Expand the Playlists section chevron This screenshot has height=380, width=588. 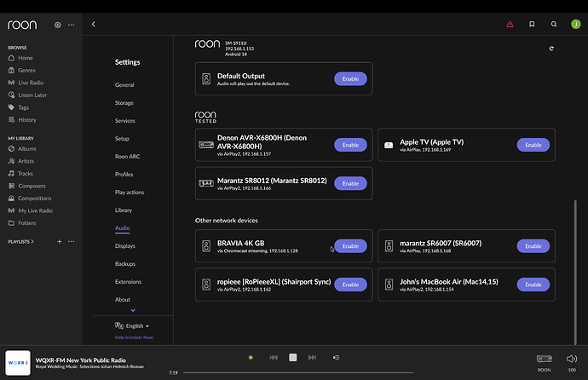pyautogui.click(x=32, y=241)
